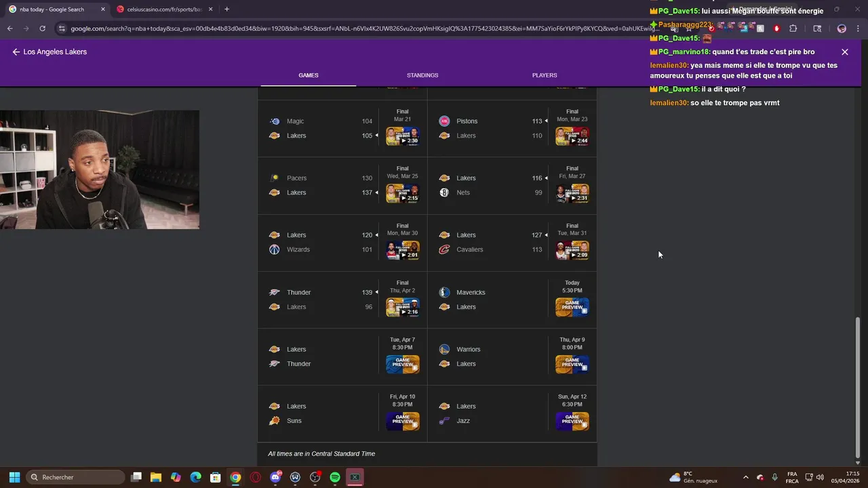868x488 pixels.
Task: Open Lakers vs Suns game preview
Action: tap(403, 422)
